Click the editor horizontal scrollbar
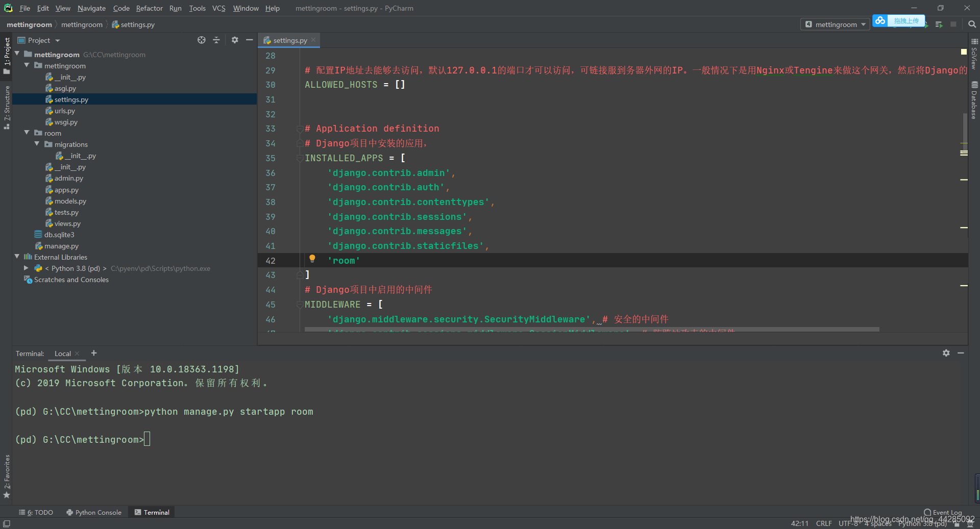 pyautogui.click(x=592, y=330)
